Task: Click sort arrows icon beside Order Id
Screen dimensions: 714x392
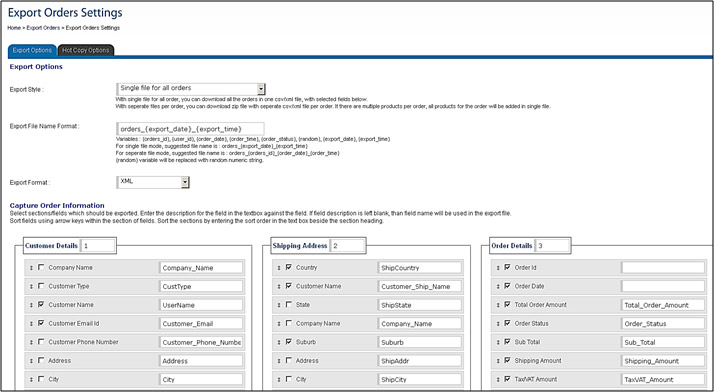Action: pyautogui.click(x=497, y=268)
